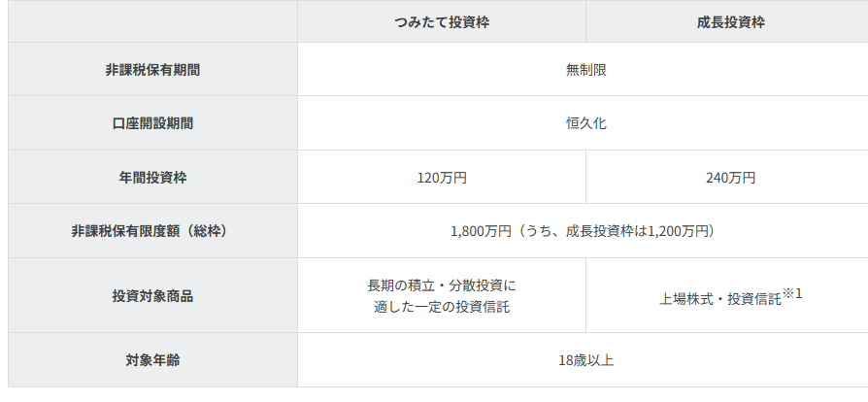Click the 年間投資枠 row label
The width and height of the screenshot is (868, 402).
pos(152,178)
